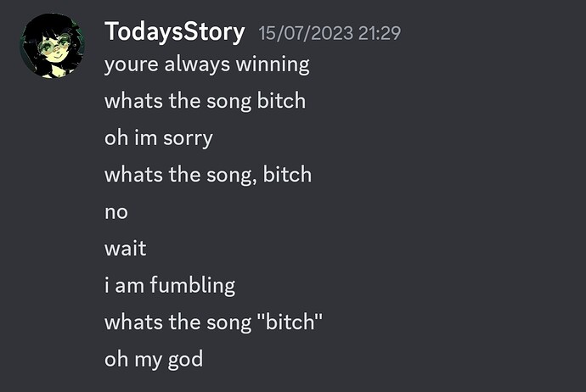This screenshot has height=392, width=586.
Task: Select the "i am fumbling" message
Action: click(170, 286)
